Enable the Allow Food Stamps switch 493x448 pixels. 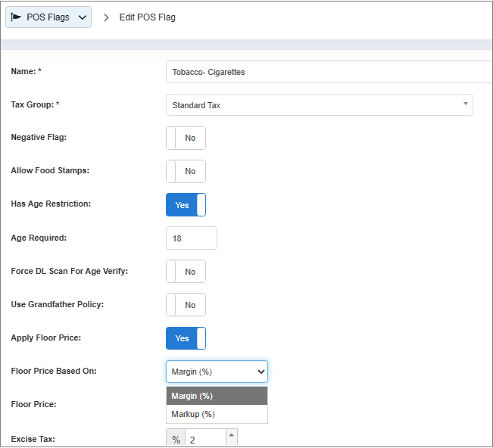(x=186, y=171)
